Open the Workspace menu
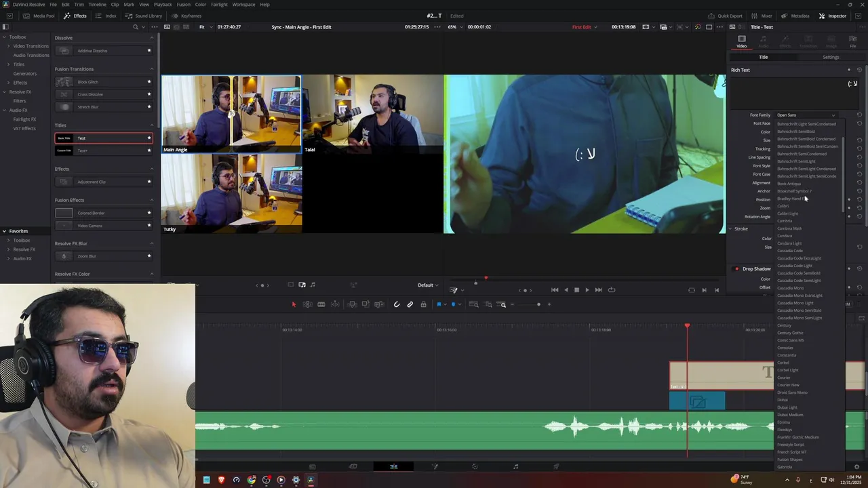This screenshot has width=868, height=488. (x=243, y=5)
